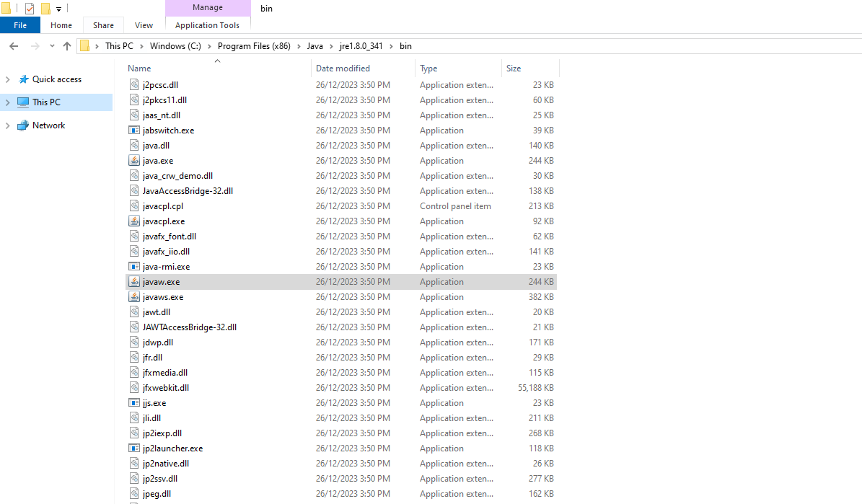The image size is (862, 504).
Task: Click the javacpl.cpl file icon
Action: click(x=133, y=206)
